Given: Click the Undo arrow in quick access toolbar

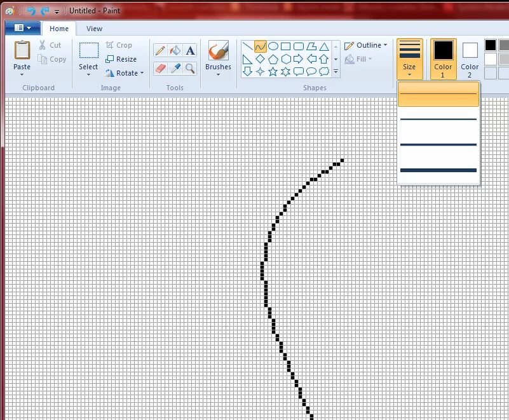Looking at the screenshot, I should click(31, 11).
